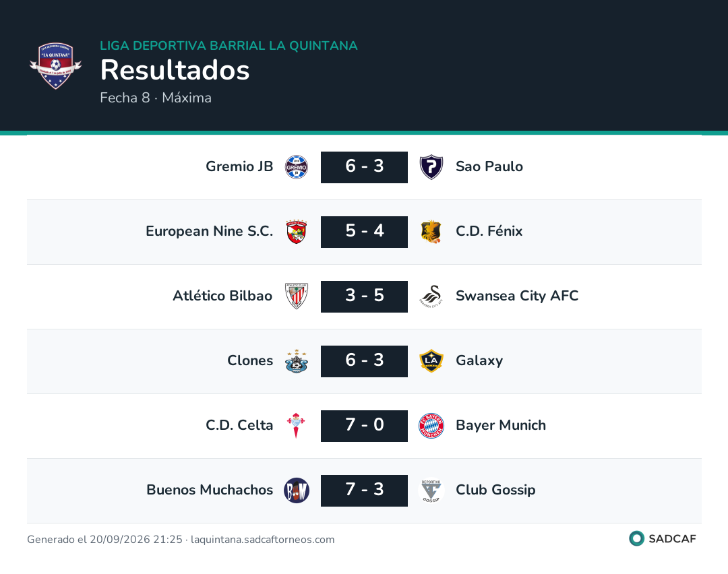Select the Buenos Muchachos team name
This screenshot has height=574, width=728.
coord(210,490)
